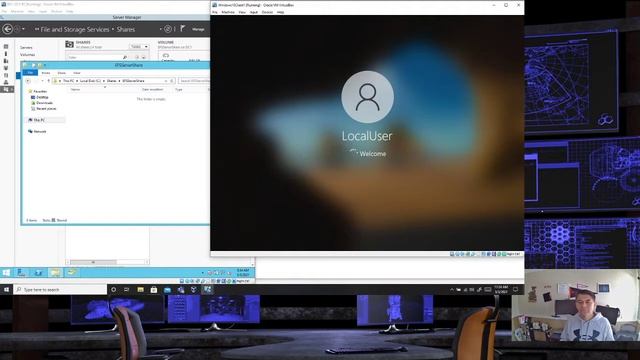Sort by the Name column header
The height and width of the screenshot is (360, 640).
(x=76, y=89)
